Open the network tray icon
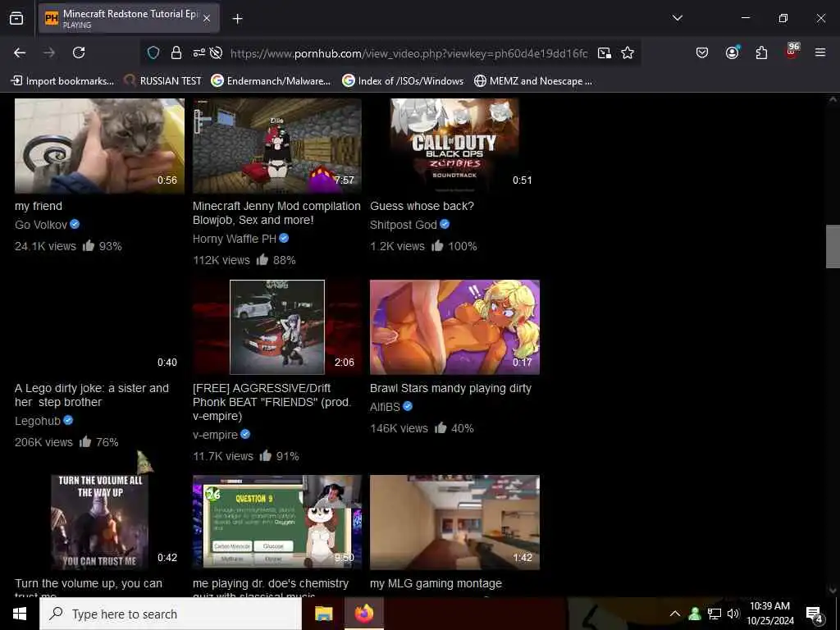The width and height of the screenshot is (840, 630). 714,614
